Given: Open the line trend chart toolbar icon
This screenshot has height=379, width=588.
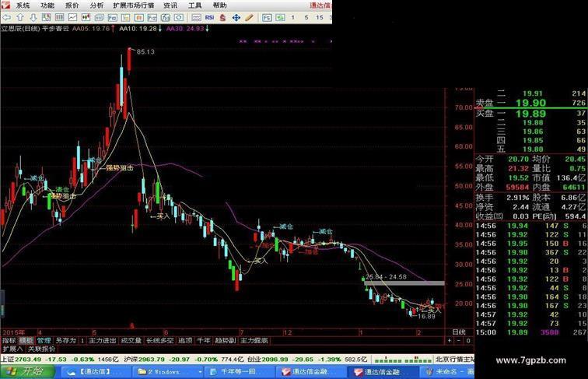Looking at the screenshot, I should [72, 18].
